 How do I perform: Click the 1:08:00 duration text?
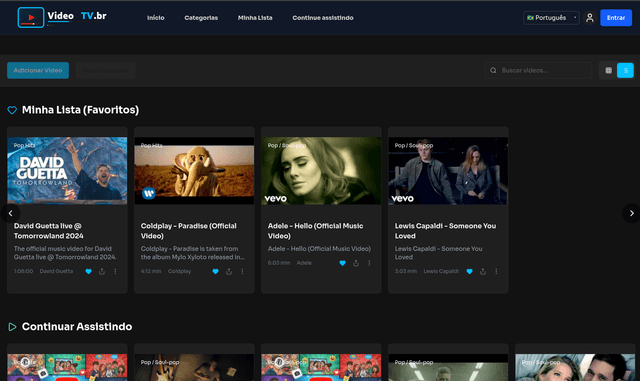[23, 271]
